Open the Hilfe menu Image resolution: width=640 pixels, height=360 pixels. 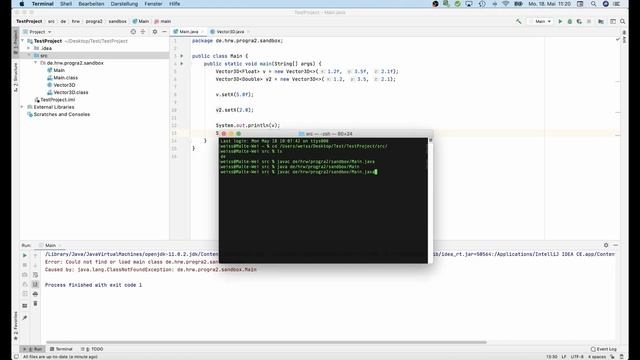(174, 4)
